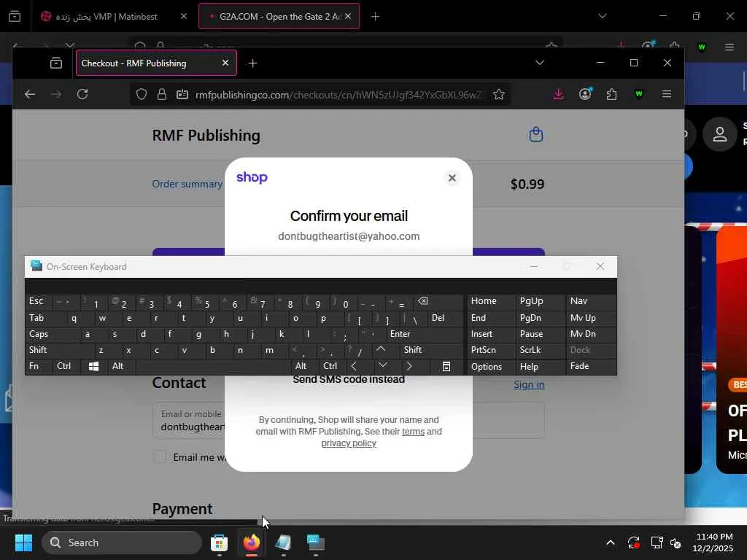The image size is (747, 560).
Task: Click the context menu key on On-Screen Keyboard
Action: click(446, 366)
